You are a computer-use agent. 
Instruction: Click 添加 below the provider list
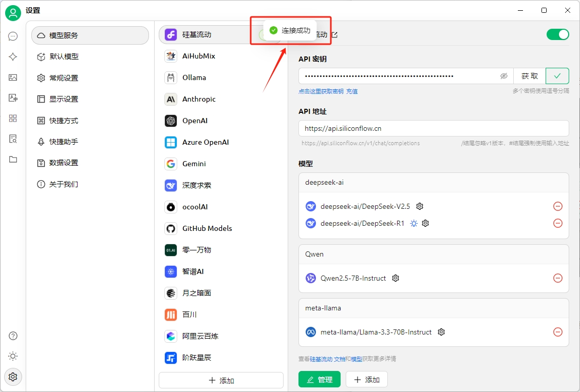pyautogui.click(x=221, y=380)
